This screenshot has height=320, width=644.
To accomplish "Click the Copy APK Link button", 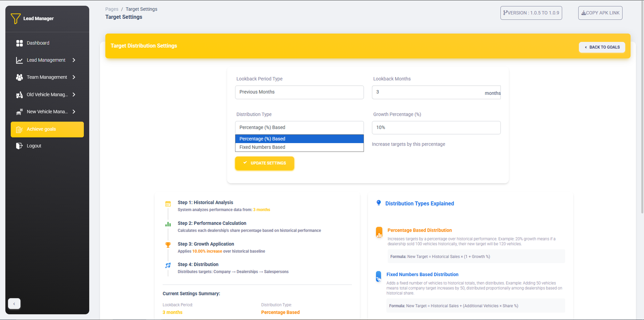I will coord(600,13).
